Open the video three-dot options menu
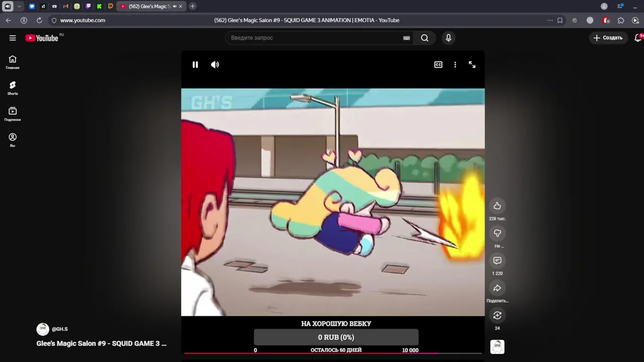This screenshot has width=644, height=362. 455,64
